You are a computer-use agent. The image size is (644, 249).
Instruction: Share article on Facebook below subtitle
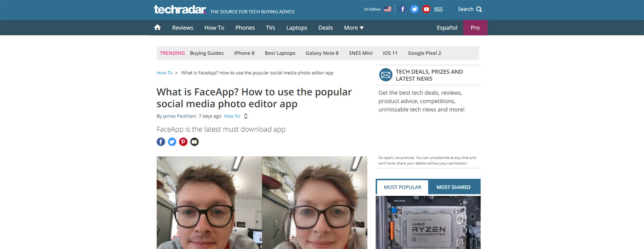[x=161, y=142]
